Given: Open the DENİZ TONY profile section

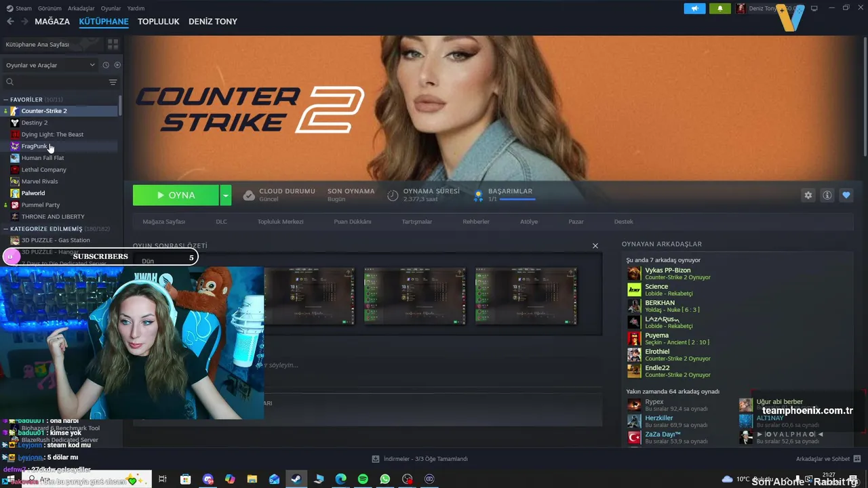Looking at the screenshot, I should coord(213,22).
